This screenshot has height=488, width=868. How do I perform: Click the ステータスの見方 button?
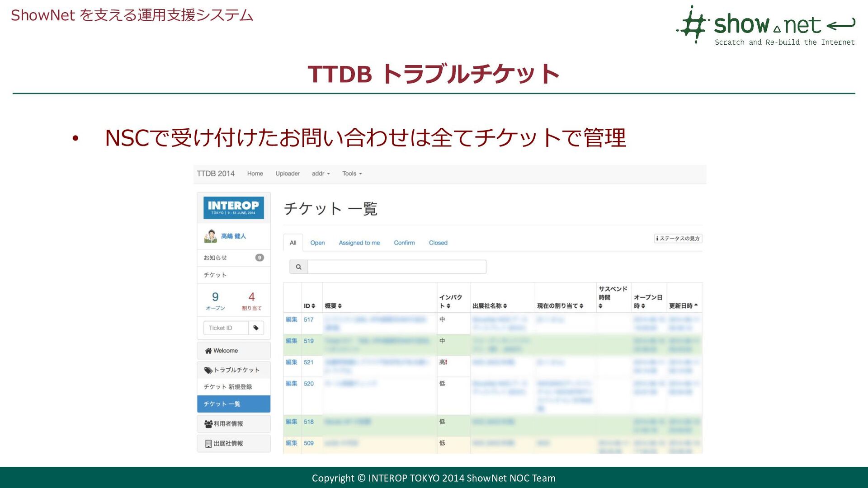[678, 239]
